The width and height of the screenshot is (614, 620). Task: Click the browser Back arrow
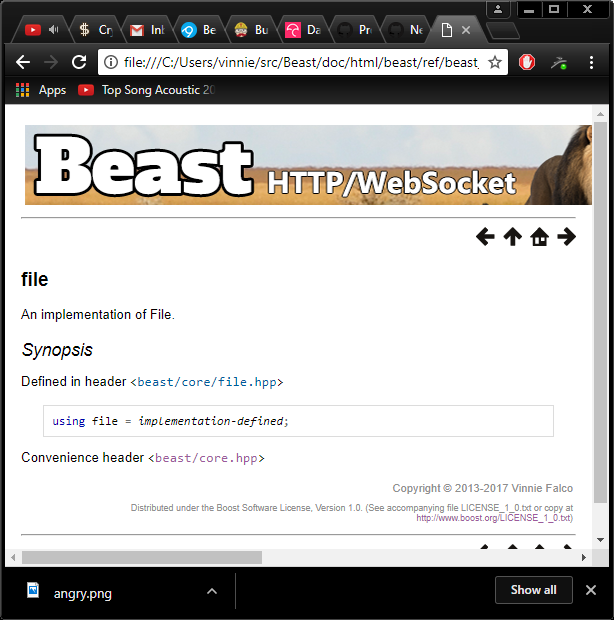click(23, 62)
